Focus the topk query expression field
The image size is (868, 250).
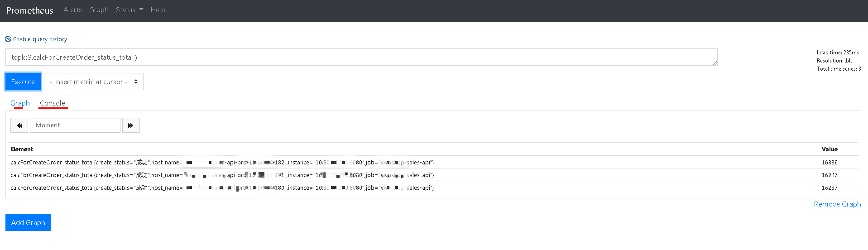pos(361,57)
